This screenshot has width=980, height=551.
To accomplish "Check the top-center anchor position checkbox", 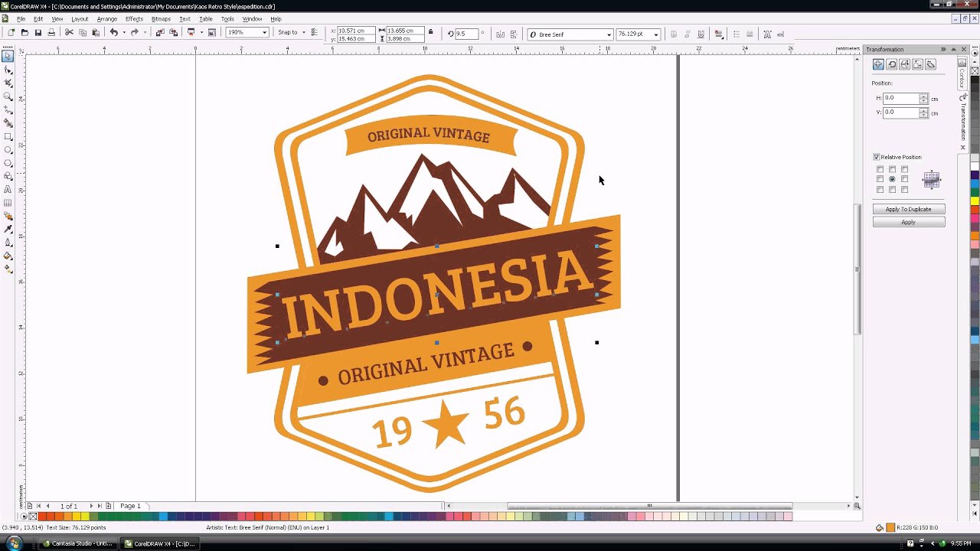I will pyautogui.click(x=892, y=169).
